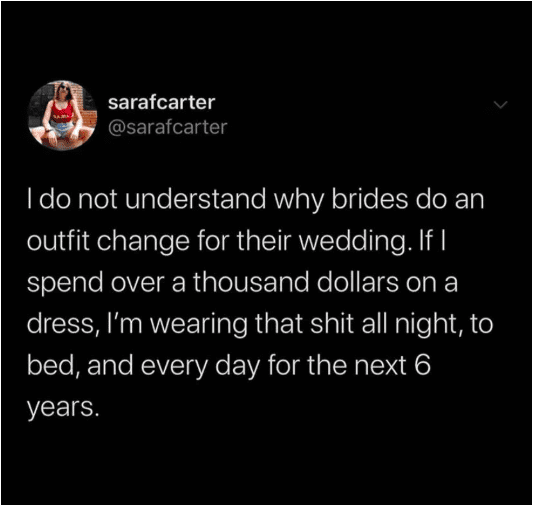
Task: Click the word 'every' in the tweet
Action: (x=174, y=367)
